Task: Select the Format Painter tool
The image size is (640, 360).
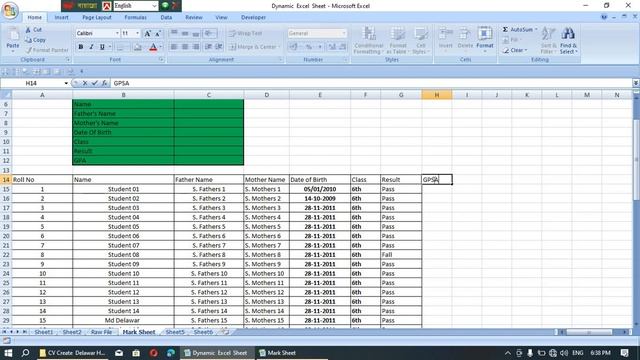Action: tap(47, 50)
